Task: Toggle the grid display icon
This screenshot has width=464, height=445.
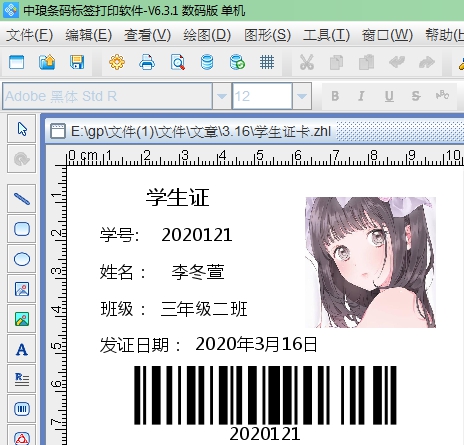Action: [x=267, y=62]
